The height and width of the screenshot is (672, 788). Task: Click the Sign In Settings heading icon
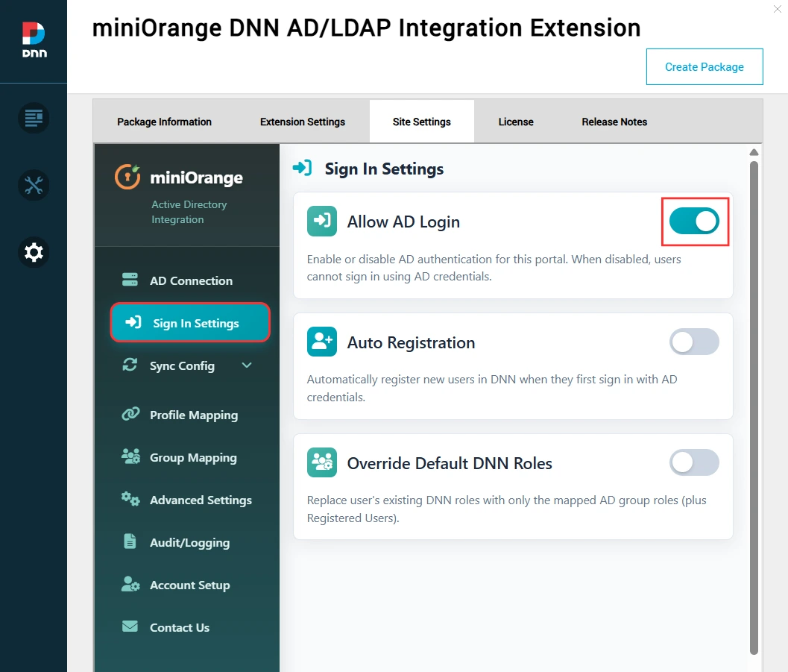[303, 168]
